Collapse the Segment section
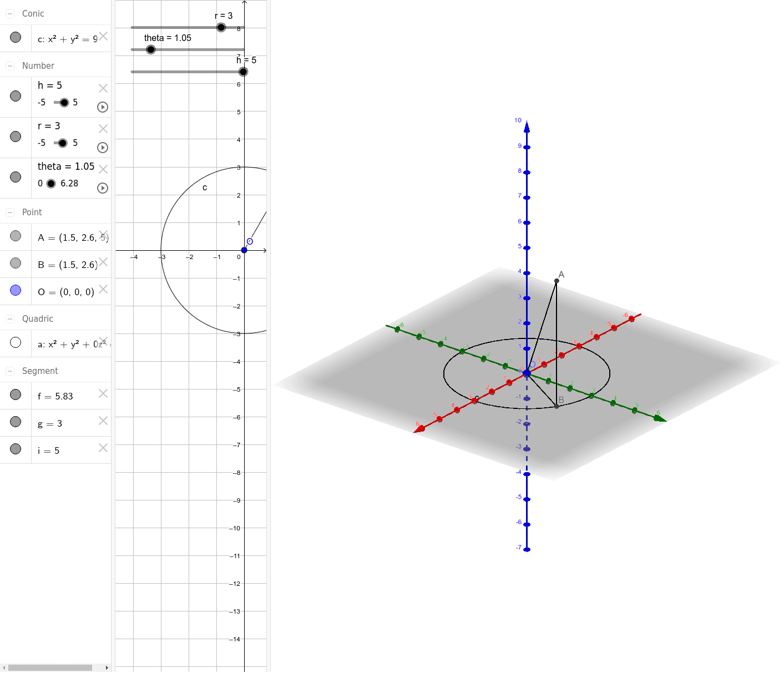Image resolution: width=784 pixels, height=673 pixels. [9, 370]
